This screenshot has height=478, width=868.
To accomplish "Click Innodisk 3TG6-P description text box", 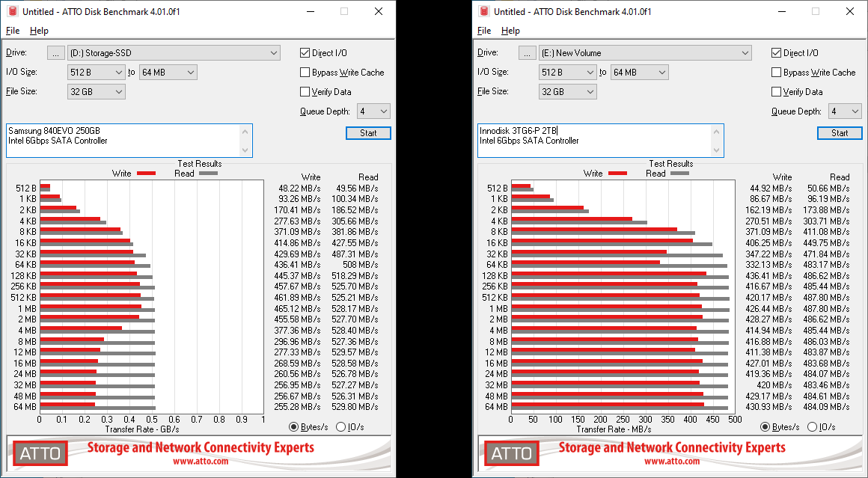I will pyautogui.click(x=601, y=141).
